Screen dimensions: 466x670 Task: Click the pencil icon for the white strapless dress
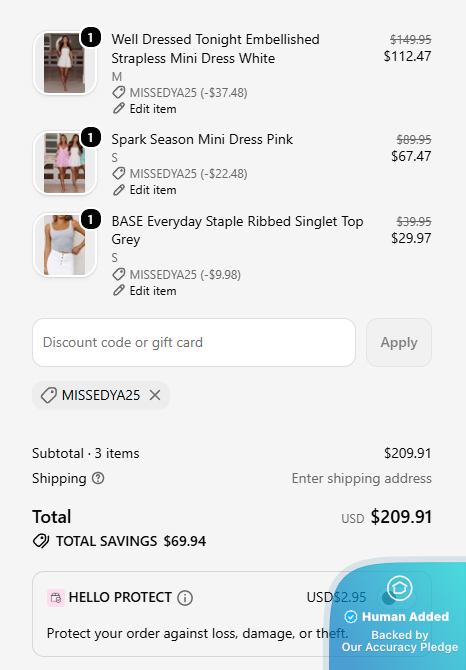pos(119,109)
